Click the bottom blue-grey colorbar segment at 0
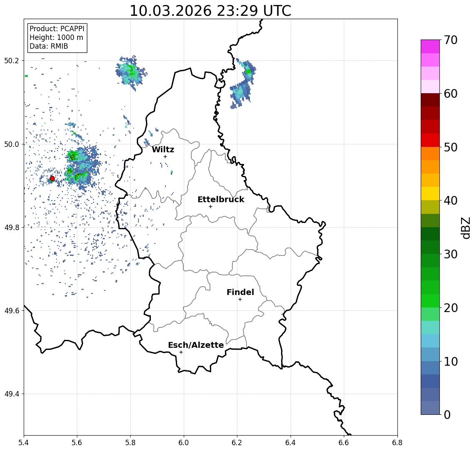This screenshot has width=476, height=451. click(x=430, y=408)
